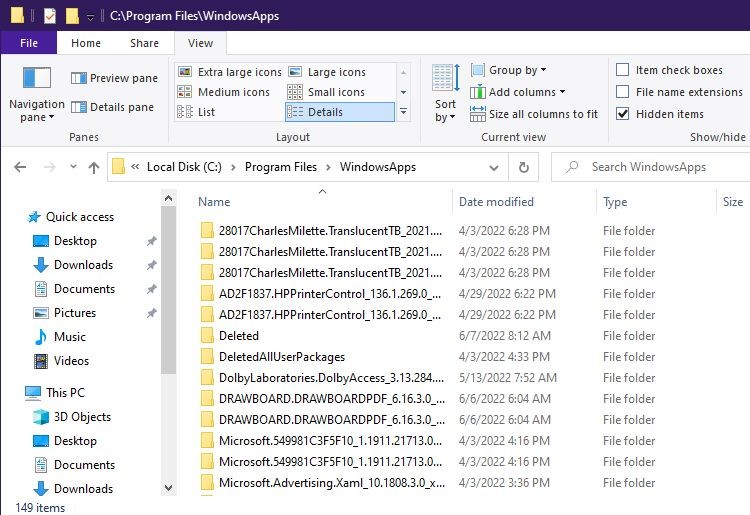Screen dimensions: 750x515
Task: Refresh the WindowsApps folder view
Action: (x=524, y=167)
